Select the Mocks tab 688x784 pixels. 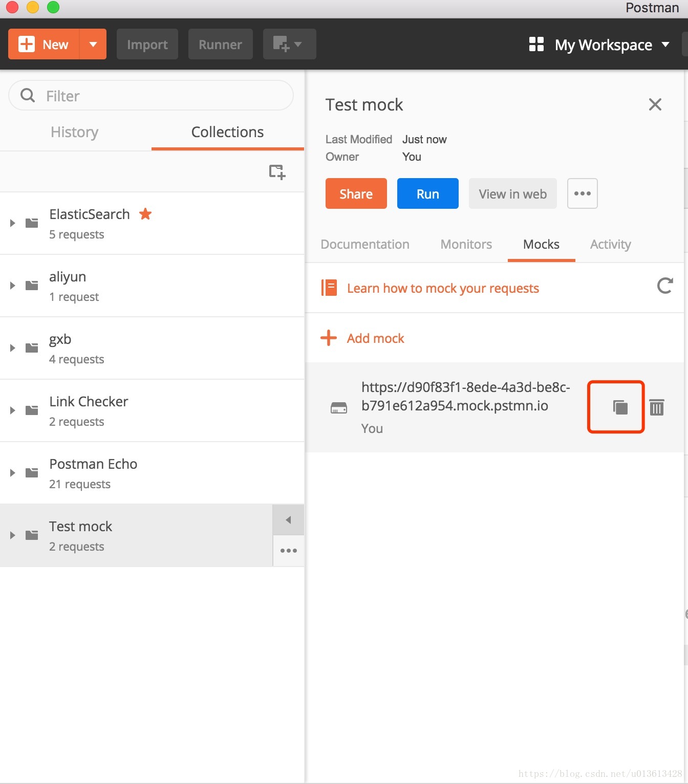tap(542, 244)
